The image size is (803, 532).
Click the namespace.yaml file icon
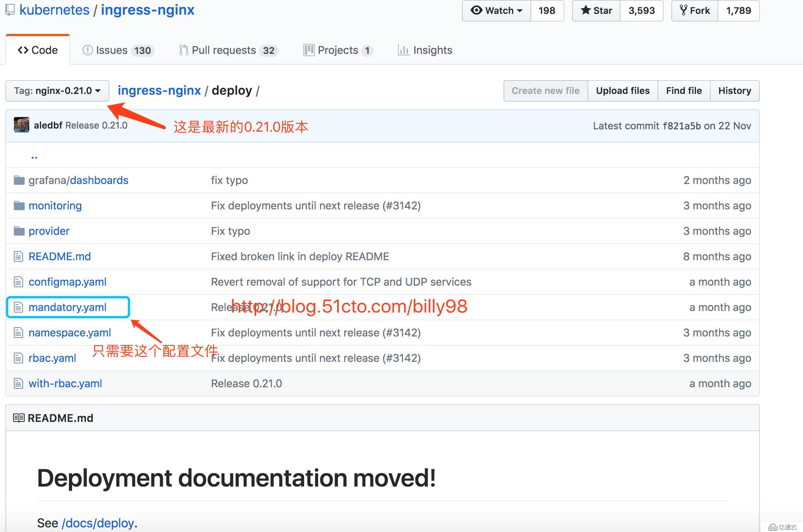tap(18, 333)
